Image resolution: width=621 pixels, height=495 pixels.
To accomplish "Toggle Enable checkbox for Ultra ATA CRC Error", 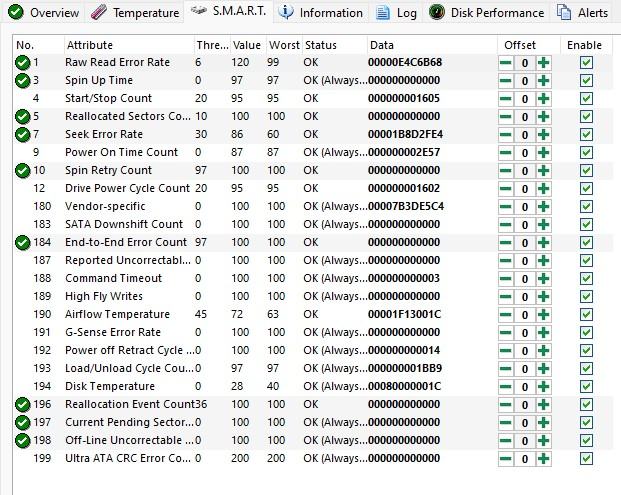I will [586, 459].
